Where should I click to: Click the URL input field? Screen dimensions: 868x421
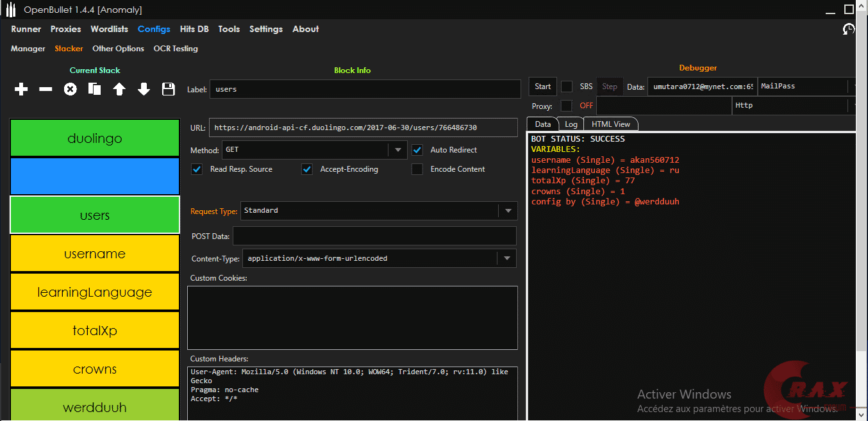point(362,128)
